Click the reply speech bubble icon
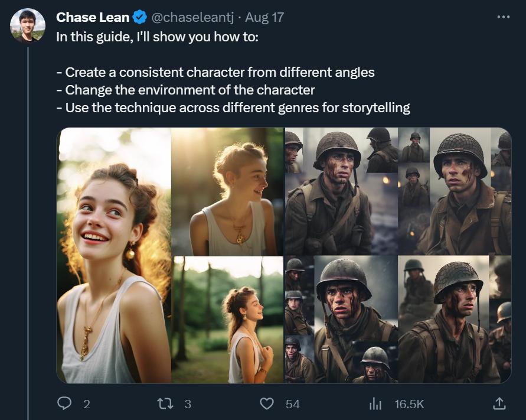 tap(64, 403)
